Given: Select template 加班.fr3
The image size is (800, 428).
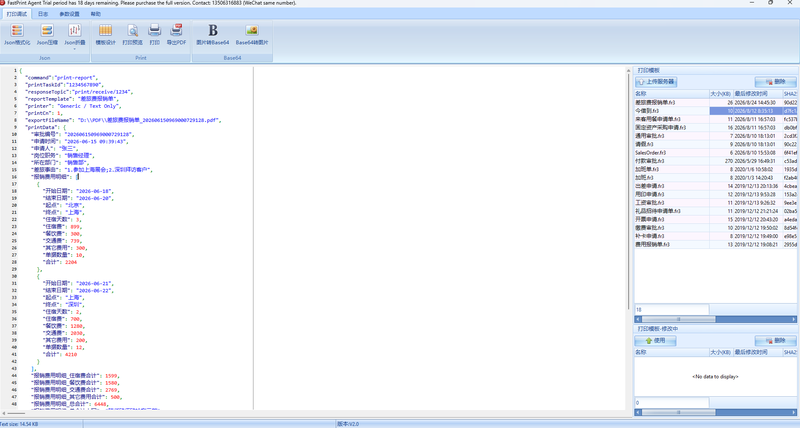Looking at the screenshot, I should [671, 178].
